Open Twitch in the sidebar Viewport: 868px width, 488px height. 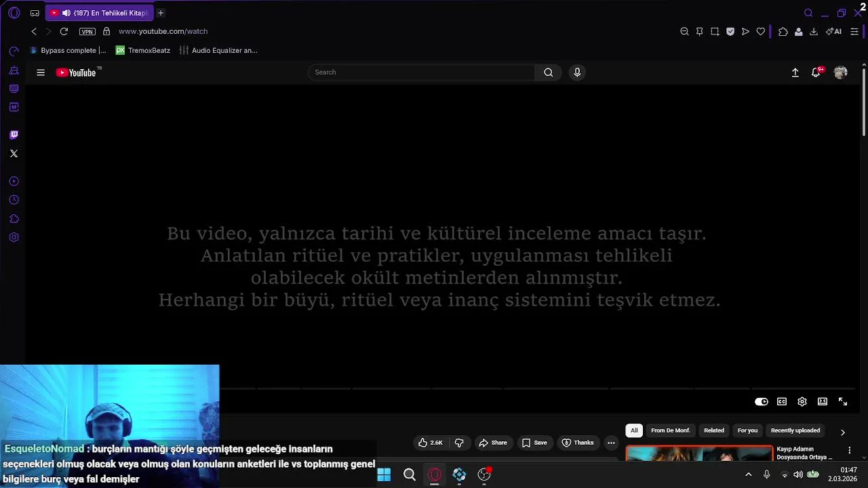click(x=14, y=135)
